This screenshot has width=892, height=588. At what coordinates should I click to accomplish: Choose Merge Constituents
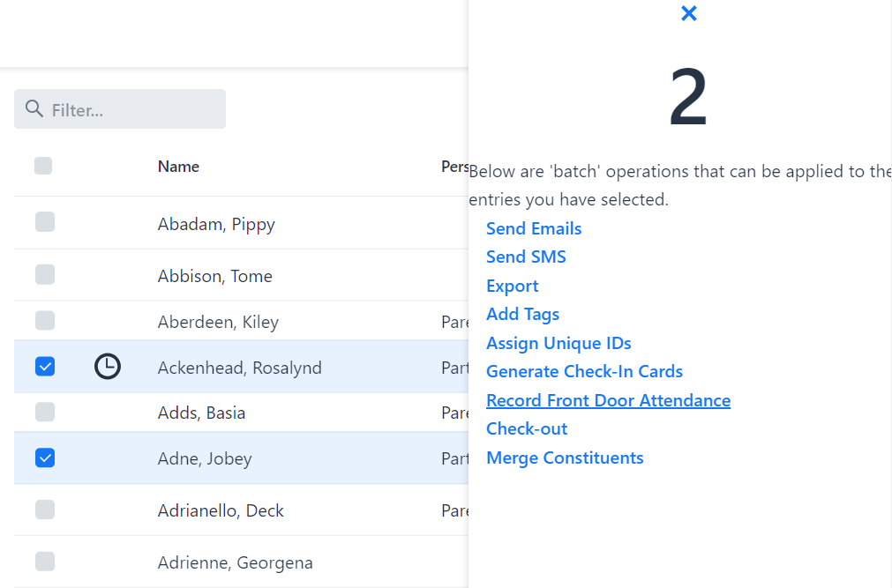tap(565, 458)
